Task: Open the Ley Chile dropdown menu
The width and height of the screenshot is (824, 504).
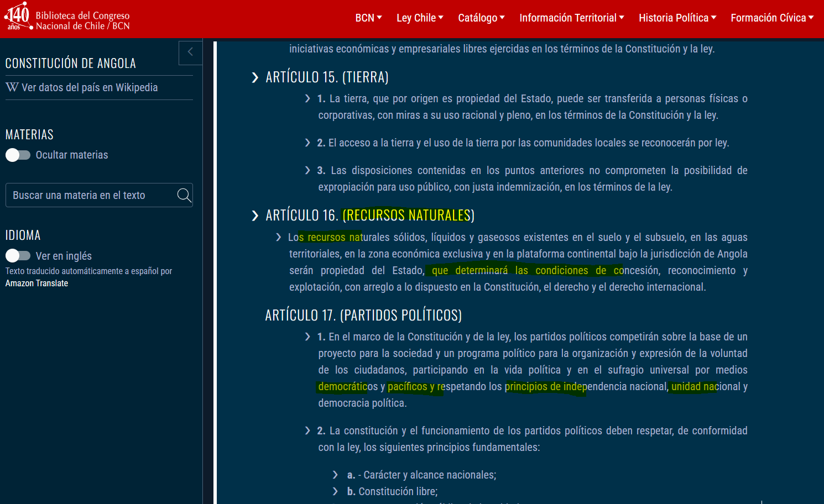Action: [x=420, y=18]
